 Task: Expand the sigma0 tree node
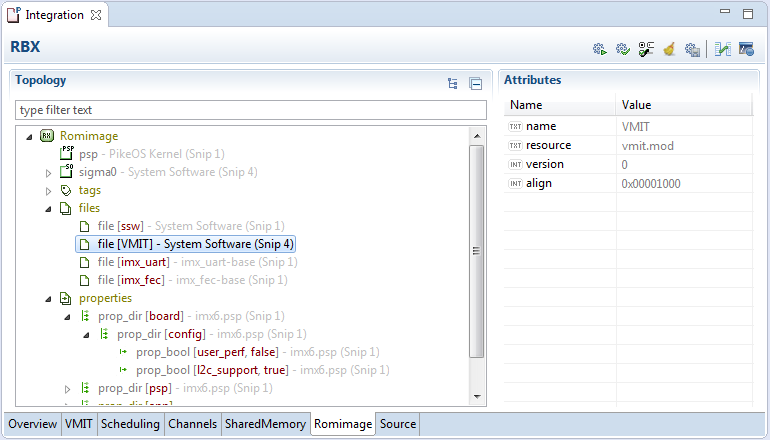49,172
